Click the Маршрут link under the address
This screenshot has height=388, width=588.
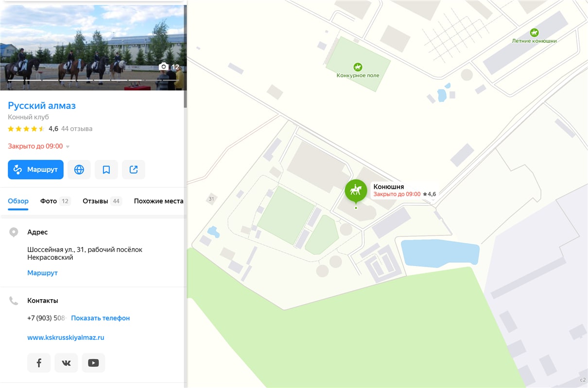[x=42, y=273]
